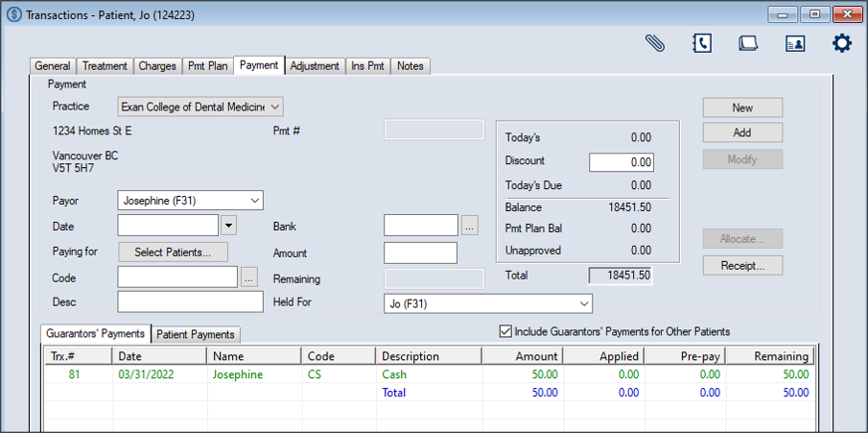Image resolution: width=868 pixels, height=433 pixels.
Task: Switch to the Charges tab
Action: [157, 66]
